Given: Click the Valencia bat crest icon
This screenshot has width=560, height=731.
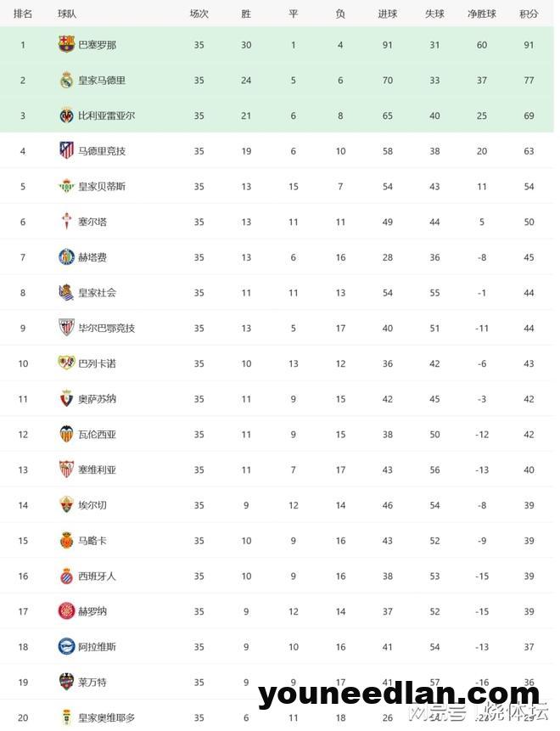Looking at the screenshot, I should coord(66,434).
